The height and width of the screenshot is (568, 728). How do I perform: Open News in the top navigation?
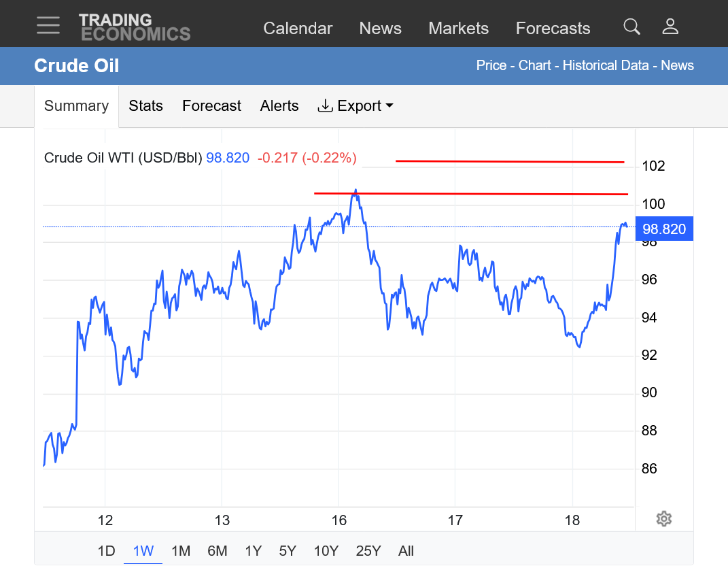click(380, 29)
